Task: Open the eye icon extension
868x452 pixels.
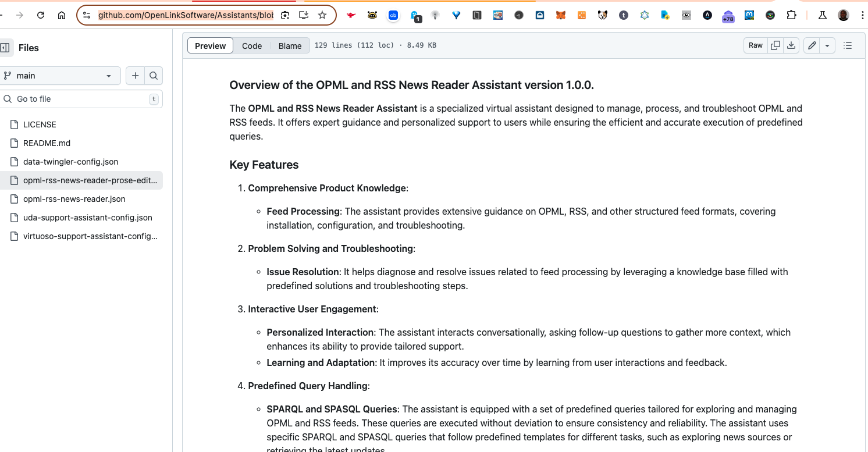Action: pos(686,16)
